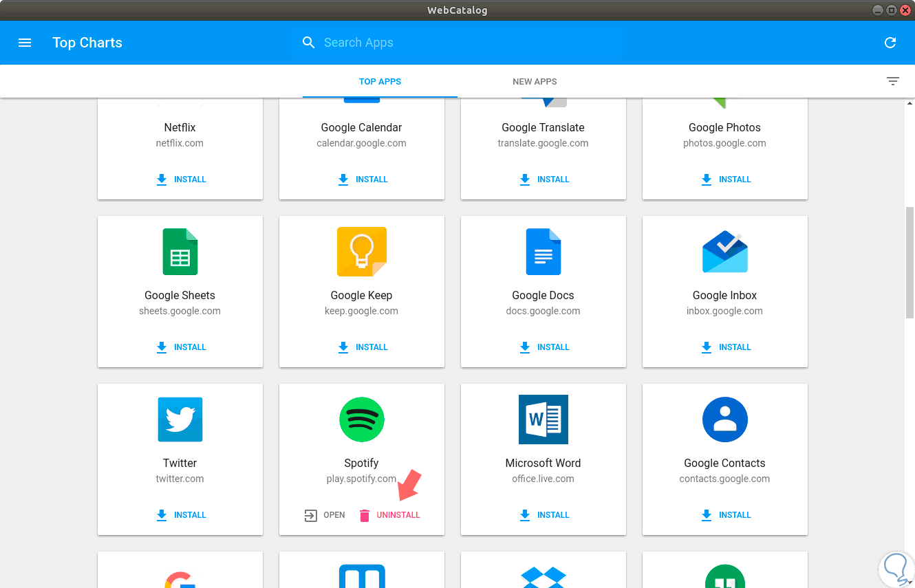Screen dimensions: 915x588
Task: Click the Top Charts page title
Action: coord(87,43)
